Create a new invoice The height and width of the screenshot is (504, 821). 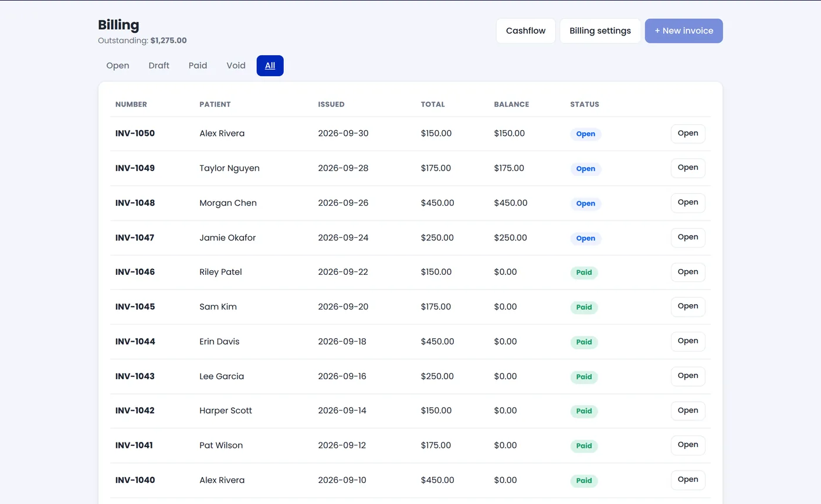[x=684, y=31]
